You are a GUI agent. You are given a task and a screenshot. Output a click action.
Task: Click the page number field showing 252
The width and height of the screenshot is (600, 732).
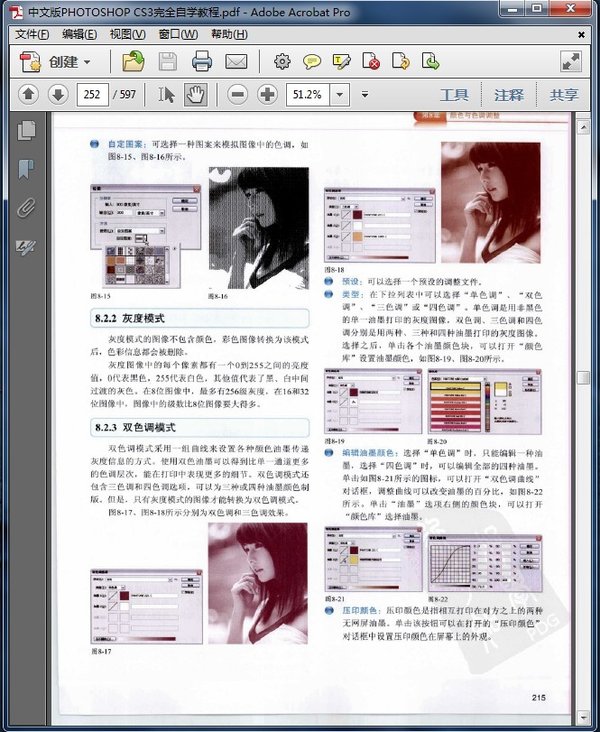(92, 95)
